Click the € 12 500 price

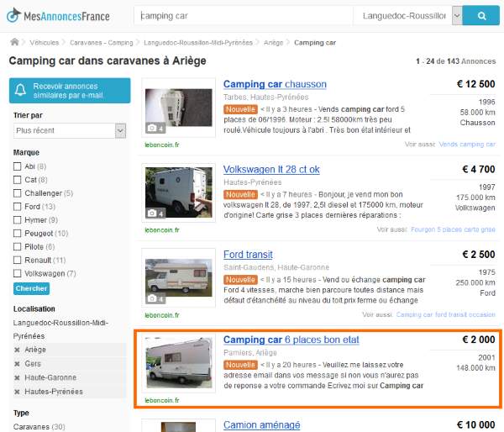coord(475,84)
